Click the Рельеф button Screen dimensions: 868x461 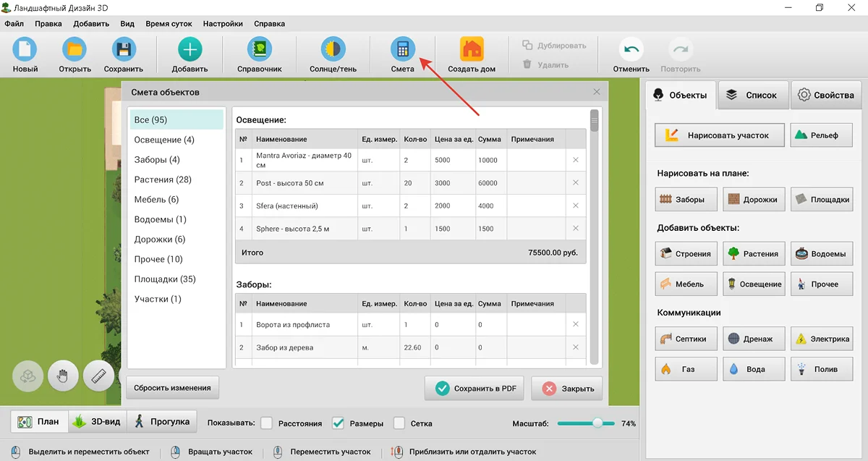(821, 135)
